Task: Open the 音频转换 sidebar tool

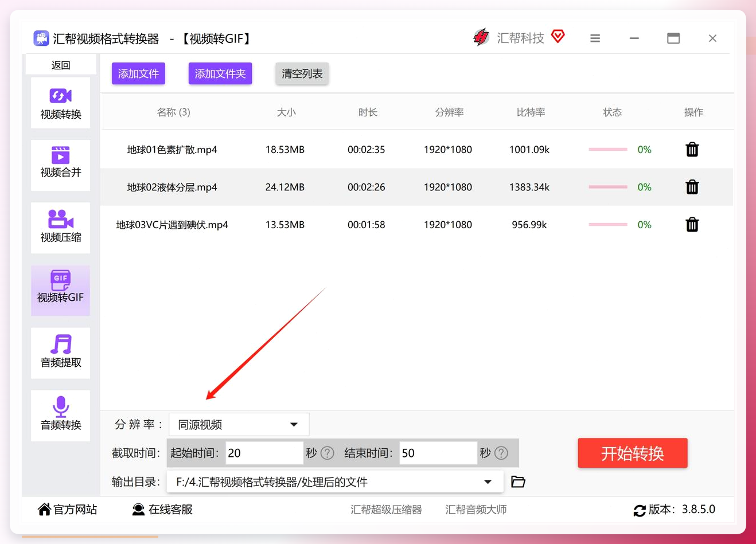Action: click(60, 415)
